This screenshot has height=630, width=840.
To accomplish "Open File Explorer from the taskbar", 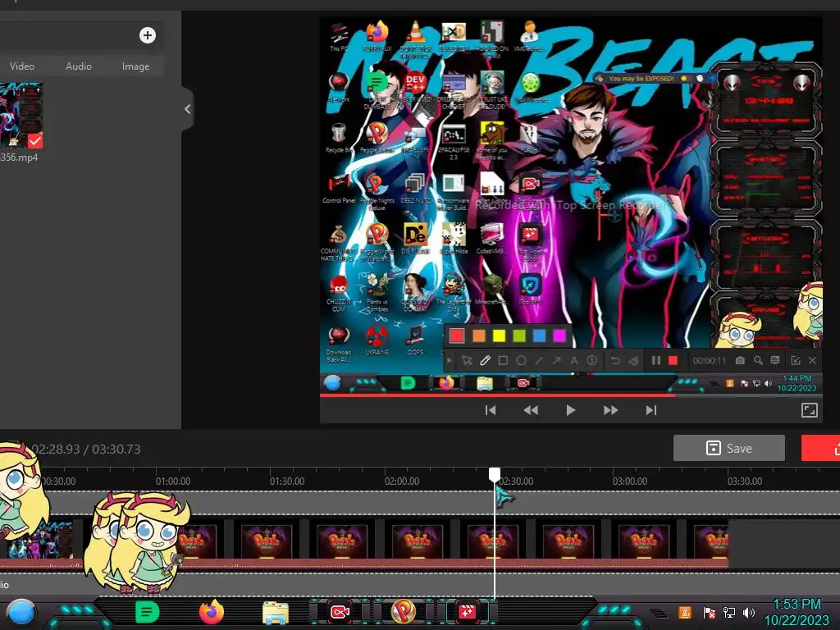I will point(276,613).
